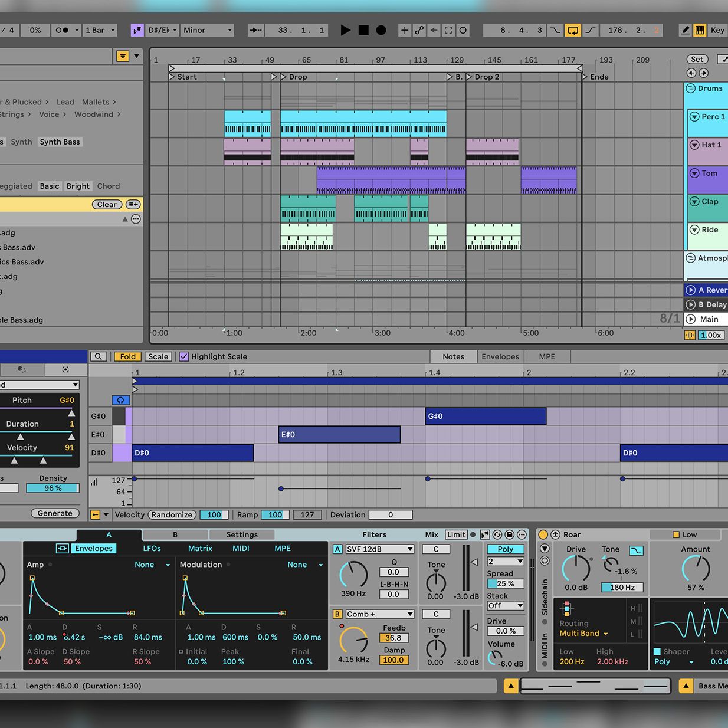The image size is (728, 728).
Task: Toggle the Fold button in note editor
Action: point(127,356)
